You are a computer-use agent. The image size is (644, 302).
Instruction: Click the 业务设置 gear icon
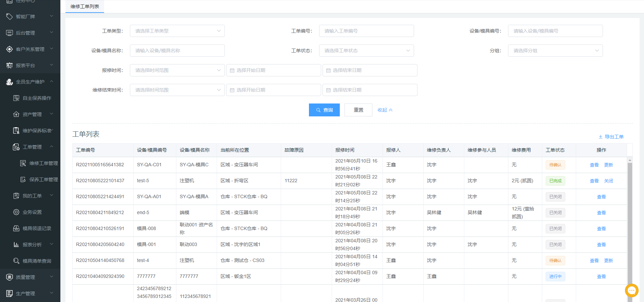pos(16,212)
